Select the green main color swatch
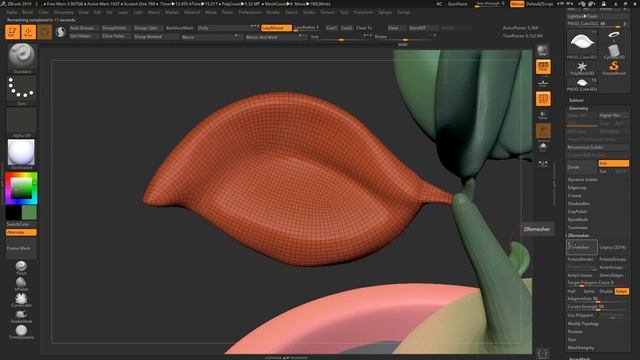 click(29, 213)
